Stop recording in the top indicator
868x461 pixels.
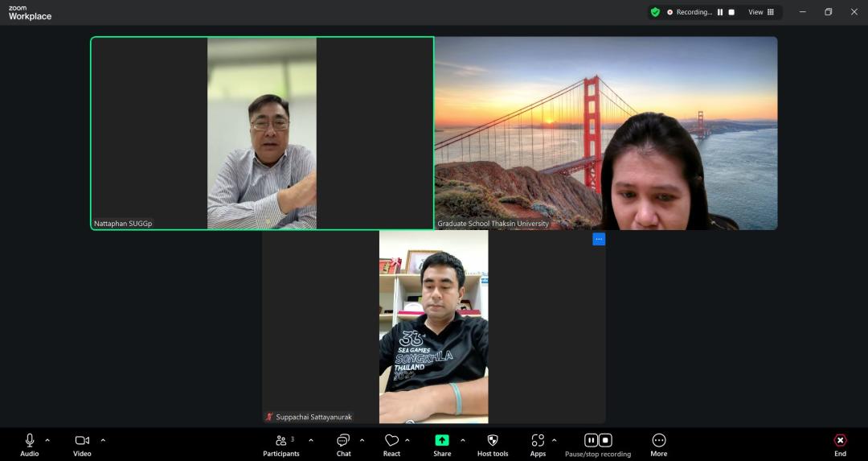[731, 12]
